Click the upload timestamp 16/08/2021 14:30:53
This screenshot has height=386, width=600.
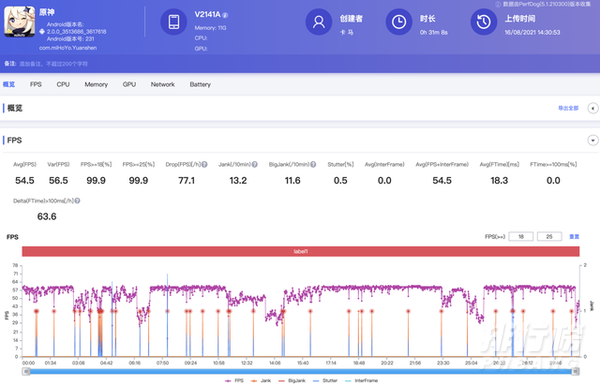coord(532,33)
